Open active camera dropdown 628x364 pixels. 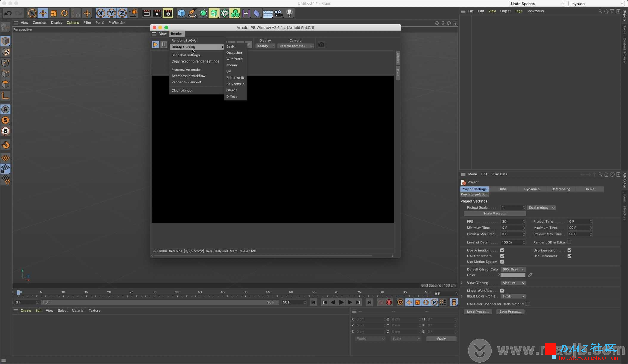[x=296, y=46]
